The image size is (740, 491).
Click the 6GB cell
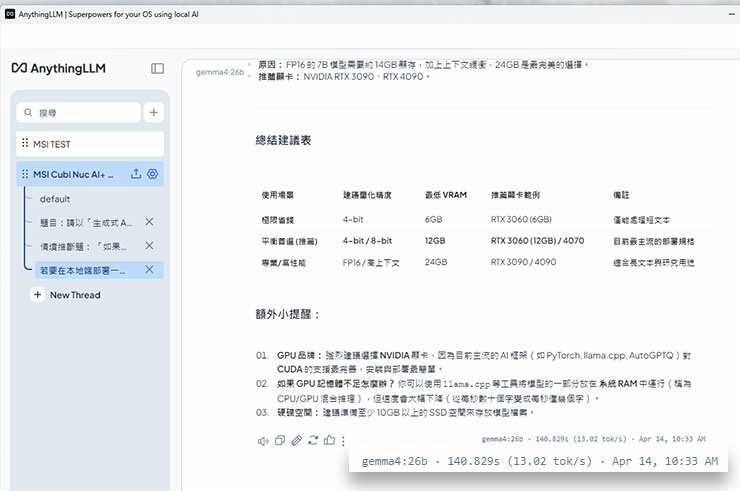point(434,220)
